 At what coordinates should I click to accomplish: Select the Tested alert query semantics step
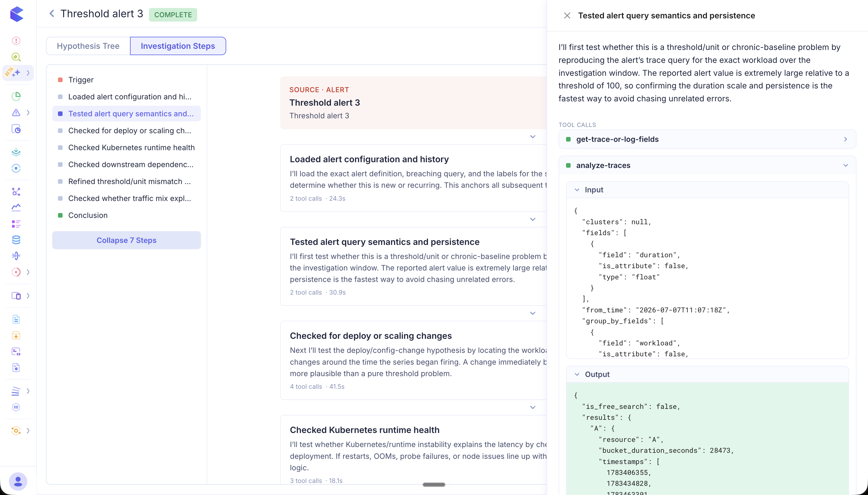[x=126, y=113]
